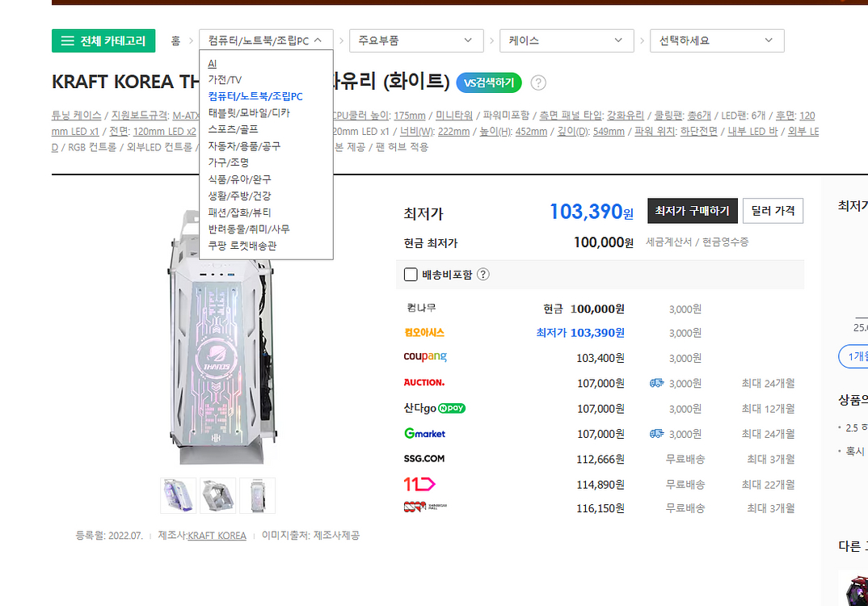Viewport: 868px width, 606px height.
Task: Click the 최저가 구매하기 button
Action: [x=692, y=211]
